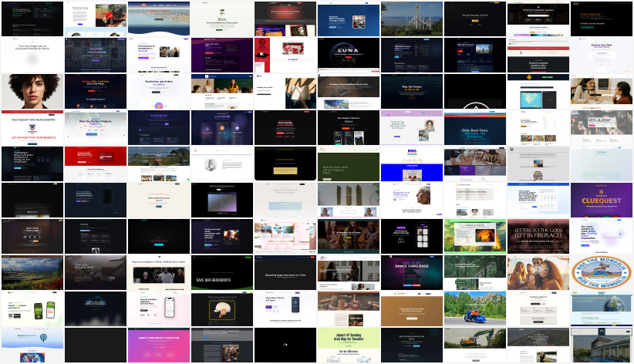
Task: Open the white monument seaside thumbnail
Action: 412,19
